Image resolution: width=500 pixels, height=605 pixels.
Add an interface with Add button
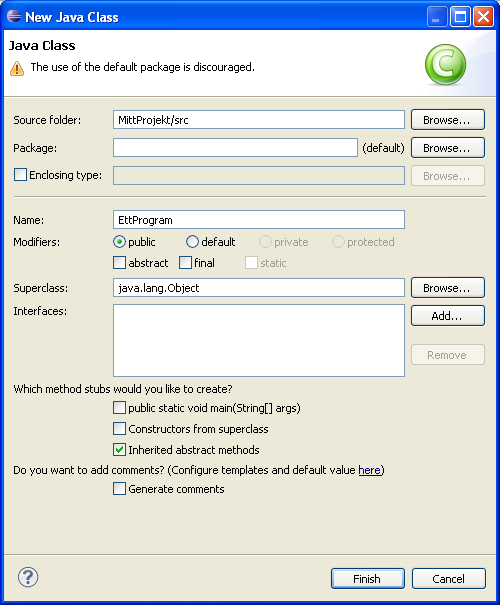point(448,316)
